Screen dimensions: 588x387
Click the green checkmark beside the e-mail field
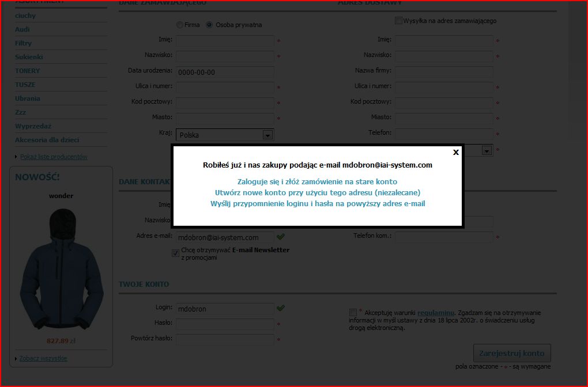[x=281, y=236]
